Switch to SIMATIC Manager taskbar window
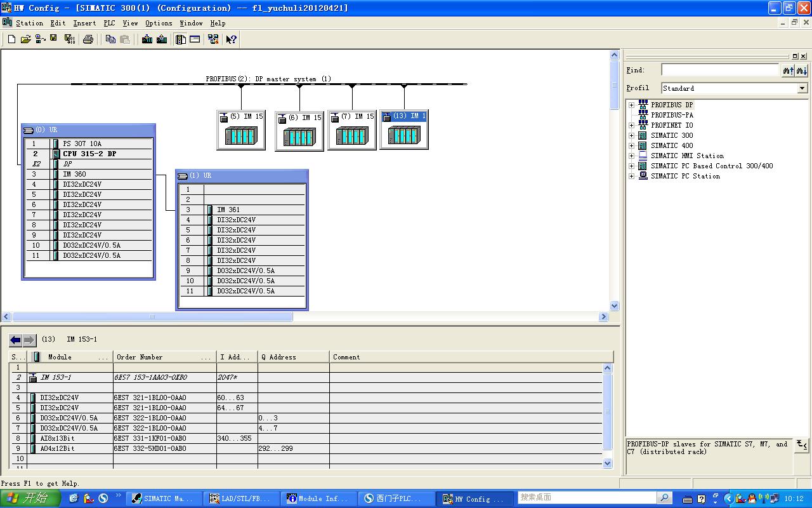 coord(164,499)
